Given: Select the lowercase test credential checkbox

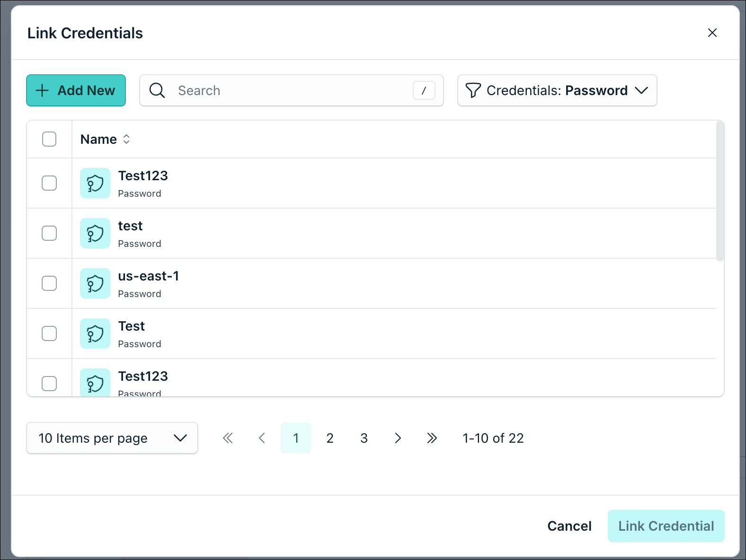Looking at the screenshot, I should point(49,233).
